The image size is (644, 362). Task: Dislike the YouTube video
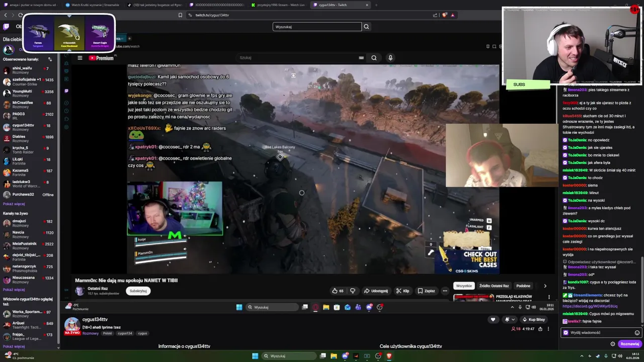click(x=353, y=291)
